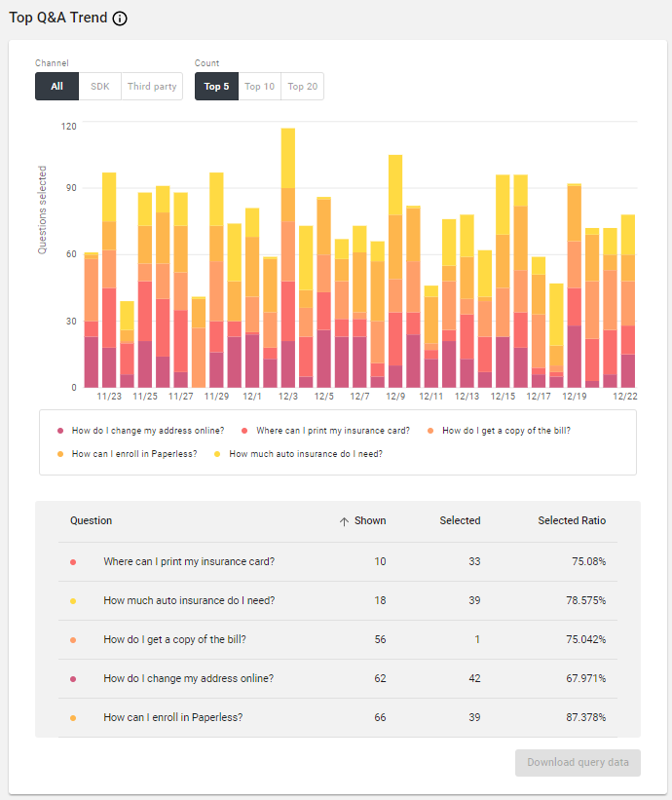
Task: Choose the Top 5 count option
Action: click(x=216, y=86)
